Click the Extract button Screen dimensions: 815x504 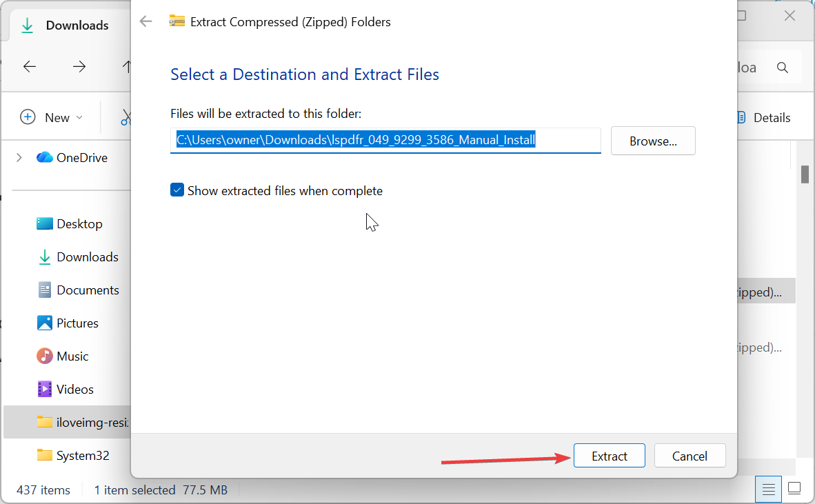click(x=609, y=456)
